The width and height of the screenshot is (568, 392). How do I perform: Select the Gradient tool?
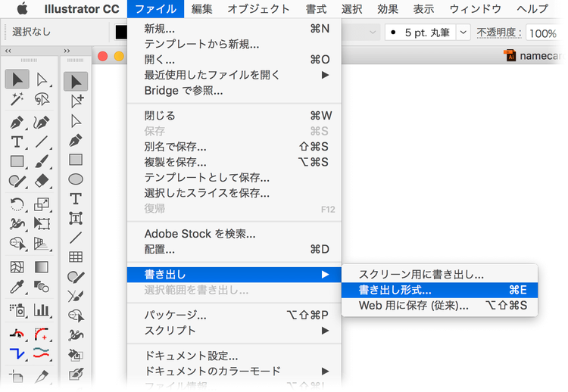[x=42, y=267]
